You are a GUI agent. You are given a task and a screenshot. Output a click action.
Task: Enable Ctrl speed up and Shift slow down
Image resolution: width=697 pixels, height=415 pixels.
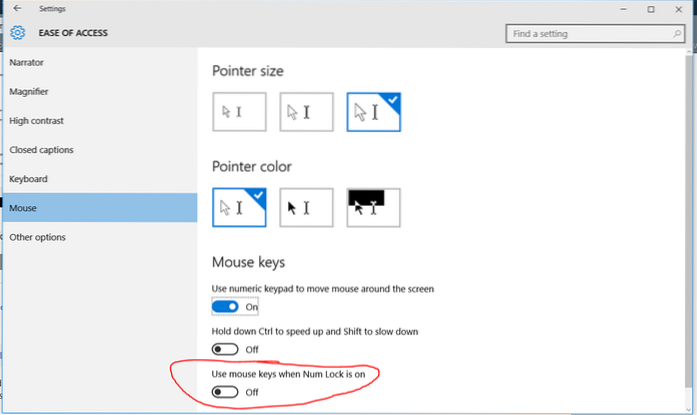pyautogui.click(x=226, y=349)
